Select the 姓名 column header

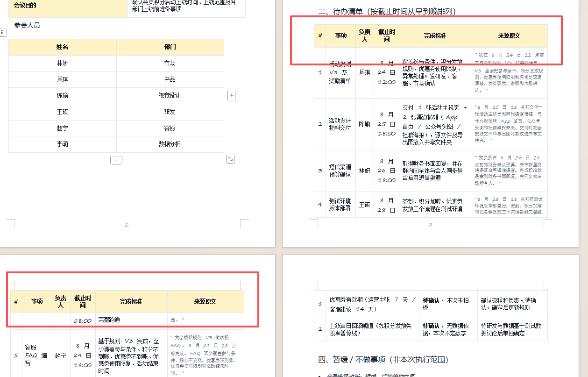pyautogui.click(x=63, y=47)
